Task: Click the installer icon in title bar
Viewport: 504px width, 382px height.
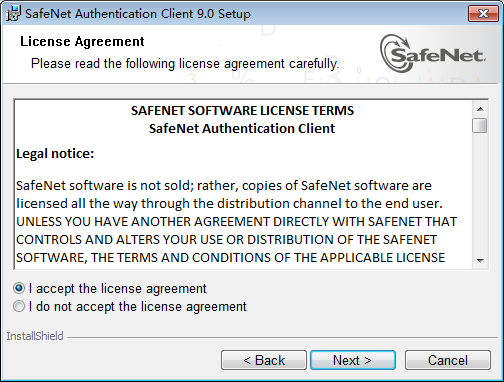Action: tap(13, 14)
